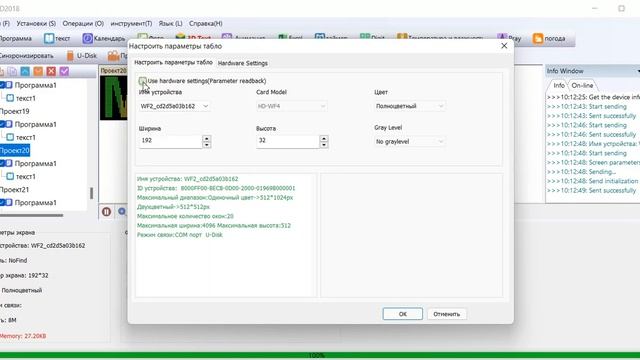Open the device name dropdown

[206, 106]
